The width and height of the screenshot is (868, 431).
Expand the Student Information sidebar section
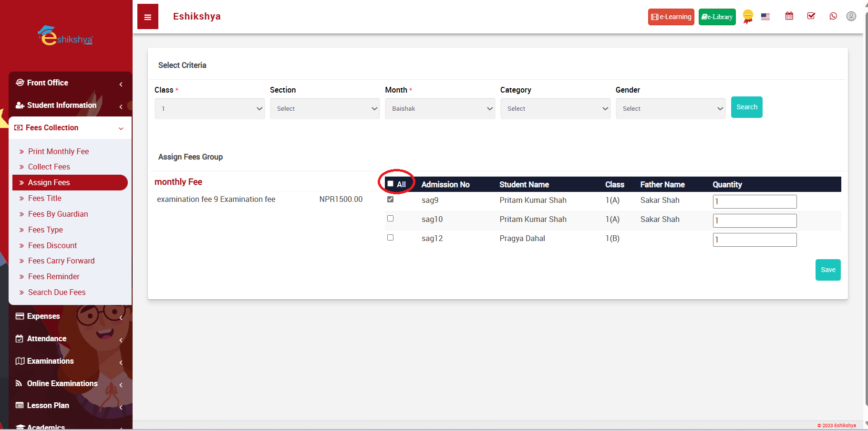62,105
